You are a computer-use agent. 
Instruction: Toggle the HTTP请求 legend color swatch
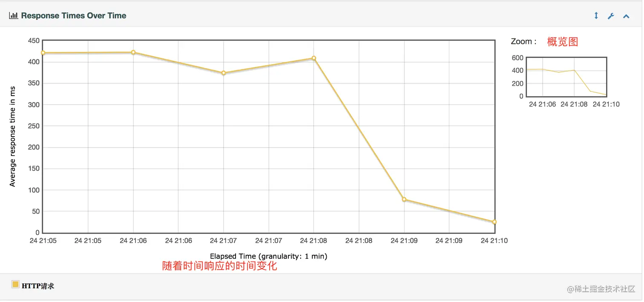pyautogui.click(x=15, y=285)
